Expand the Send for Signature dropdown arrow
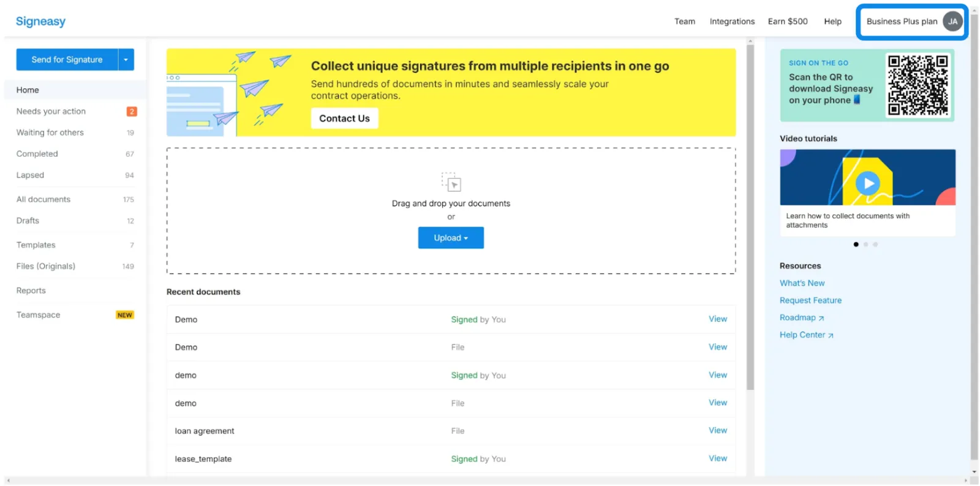This screenshot has height=486, width=980. 126,59
